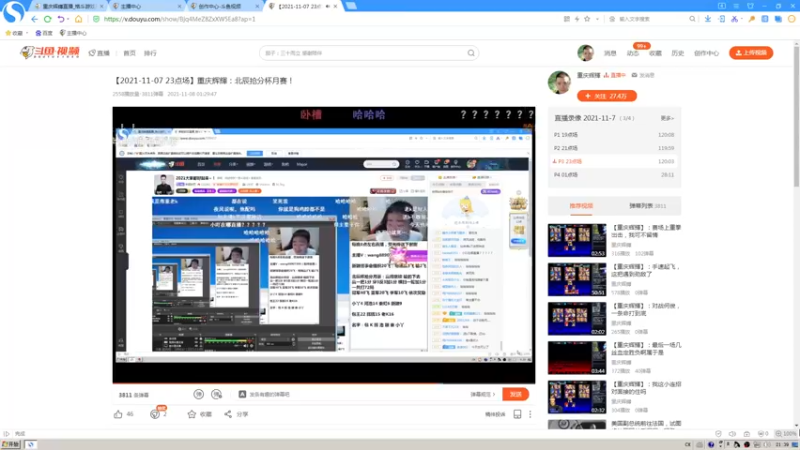Viewport: 800px width, 450px height.
Task: Open 创作中心 in the header
Action: (706, 53)
